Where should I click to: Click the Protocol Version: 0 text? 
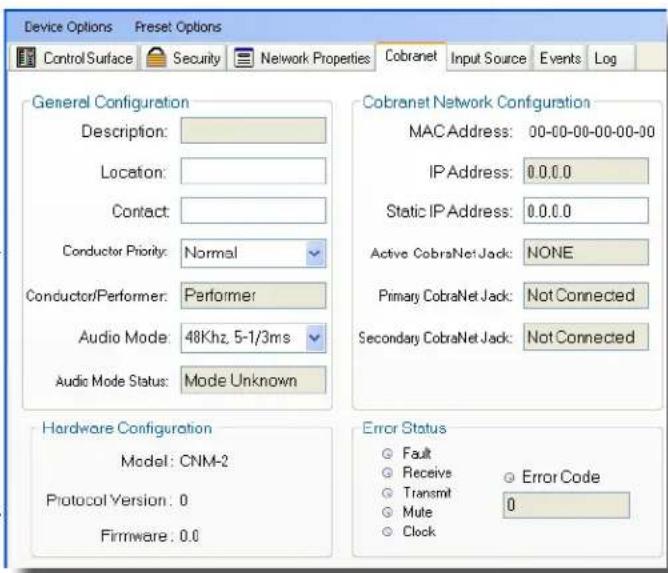coord(117,500)
